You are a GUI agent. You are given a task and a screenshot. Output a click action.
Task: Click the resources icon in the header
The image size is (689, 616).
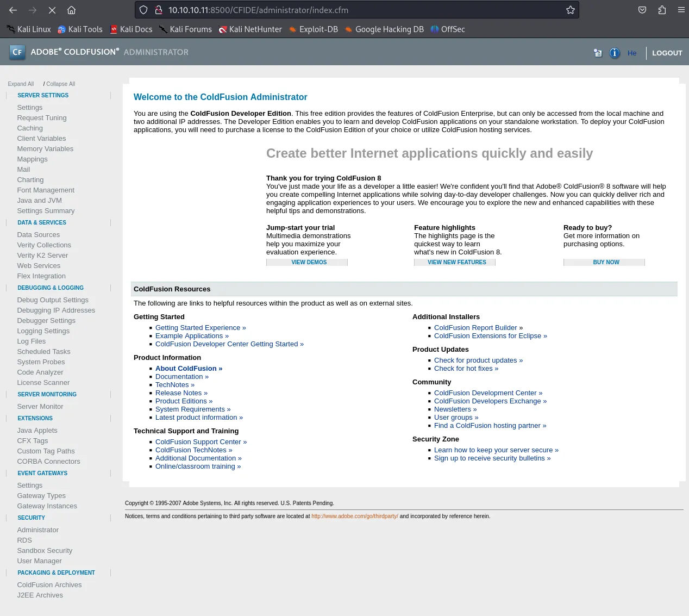(x=598, y=53)
